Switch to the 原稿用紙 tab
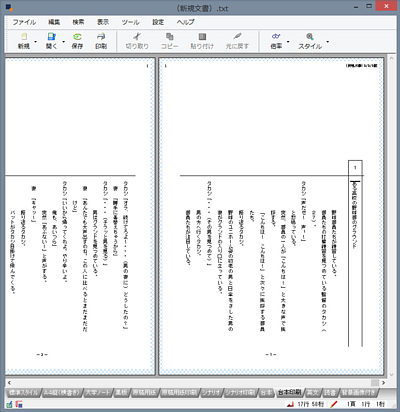The image size is (400, 412). click(x=144, y=392)
